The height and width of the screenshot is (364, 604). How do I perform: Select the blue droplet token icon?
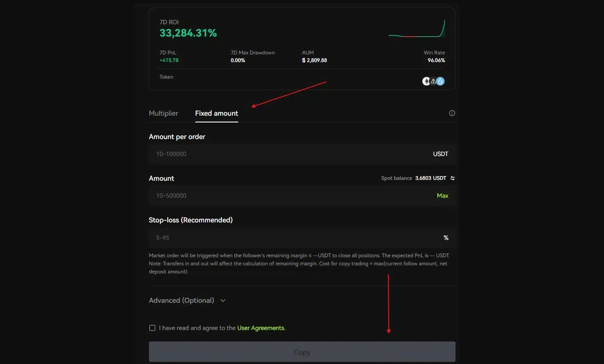[440, 81]
